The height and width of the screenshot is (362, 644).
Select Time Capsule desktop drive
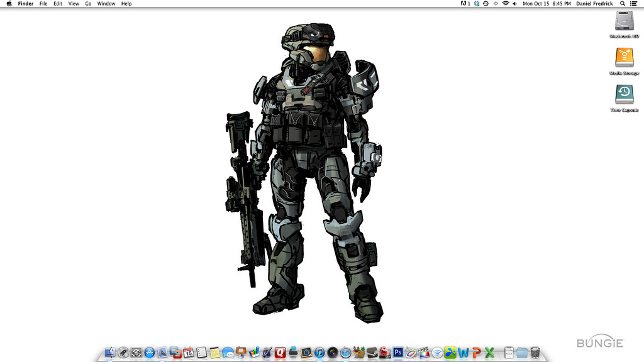[x=625, y=99]
